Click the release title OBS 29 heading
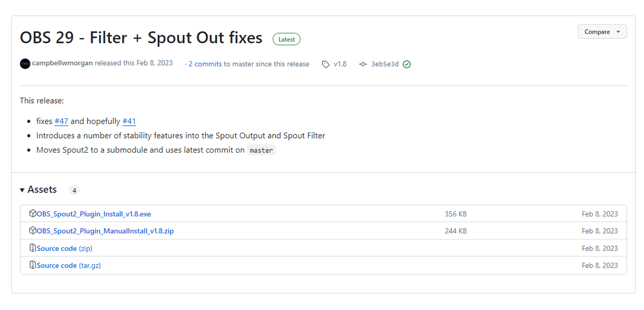This screenshot has width=644, height=310. [x=141, y=38]
